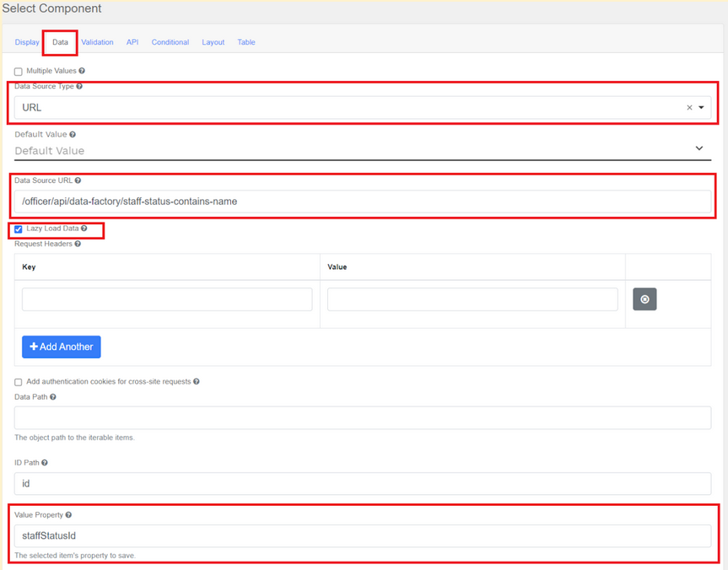The width and height of the screenshot is (728, 570).
Task: Go to the Display tab
Action: (x=27, y=42)
